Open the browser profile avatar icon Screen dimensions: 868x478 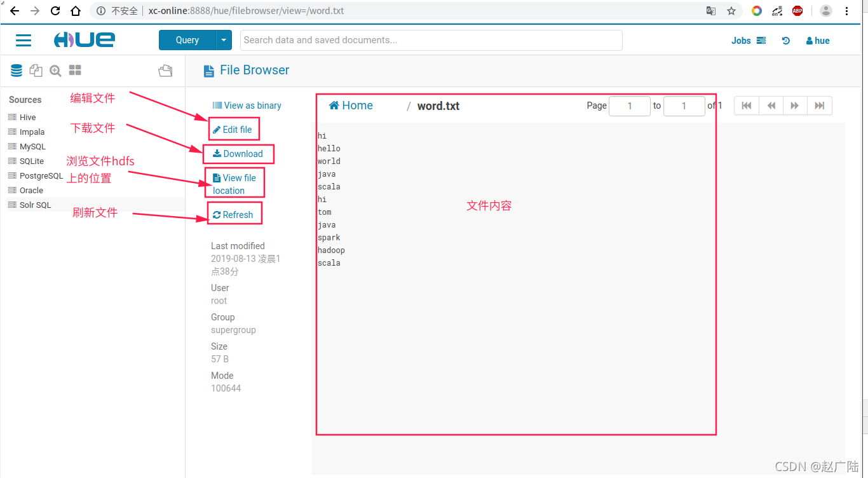826,11
